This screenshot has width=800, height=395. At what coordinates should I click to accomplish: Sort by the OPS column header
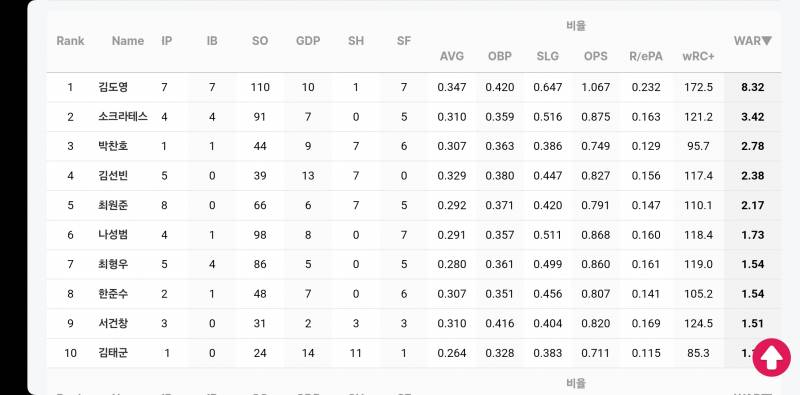tap(595, 56)
